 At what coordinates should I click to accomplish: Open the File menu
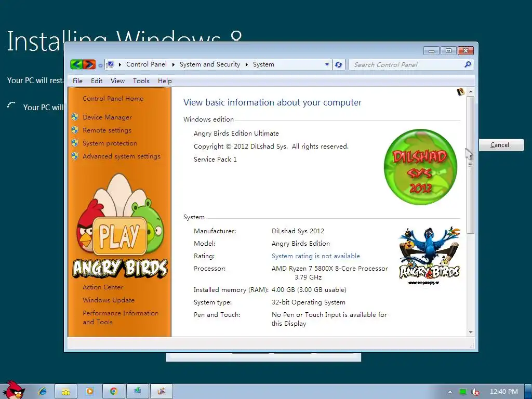click(x=77, y=81)
